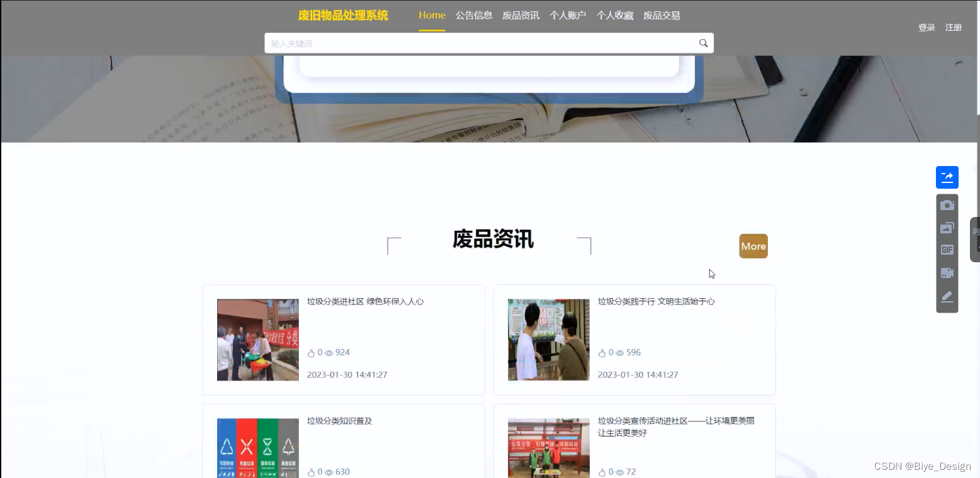Click the eye views icon next to 596
Screen dimensions: 980x478
pos(619,353)
